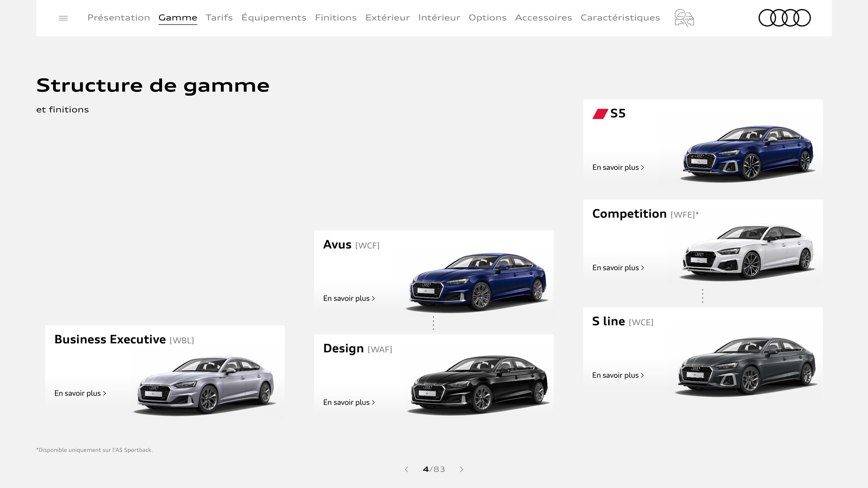Click the Audi four rings logo
This screenshot has height=488, width=868.
(785, 18)
